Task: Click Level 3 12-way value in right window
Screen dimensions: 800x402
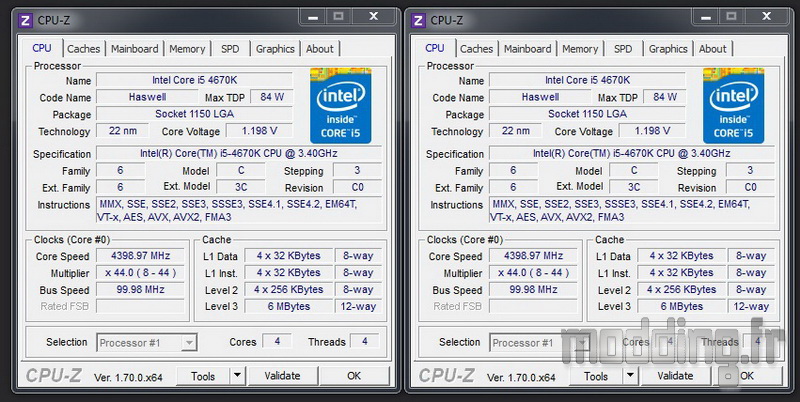Action: pos(751,307)
